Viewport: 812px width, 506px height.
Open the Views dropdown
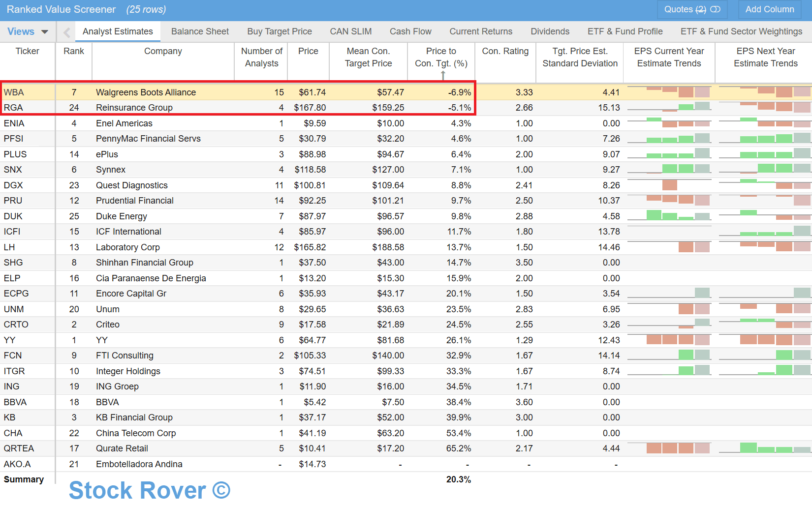(28, 31)
